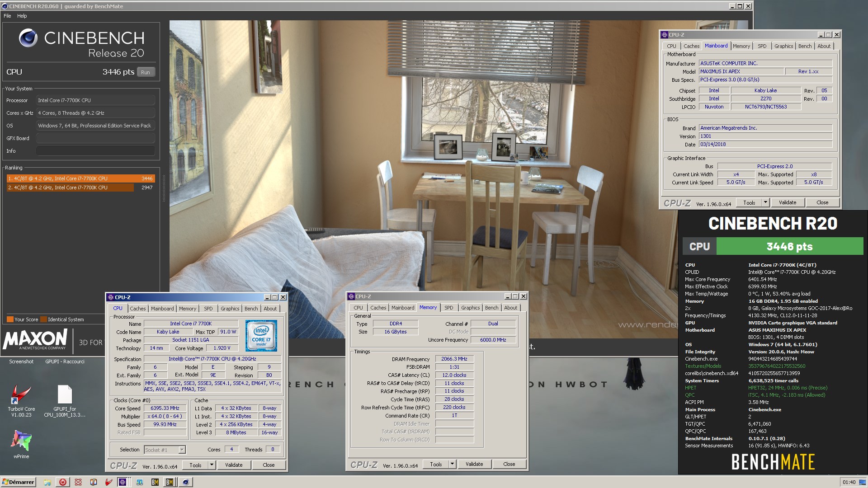Click Validate in the Mainboard CPU-Z window

coord(788,202)
